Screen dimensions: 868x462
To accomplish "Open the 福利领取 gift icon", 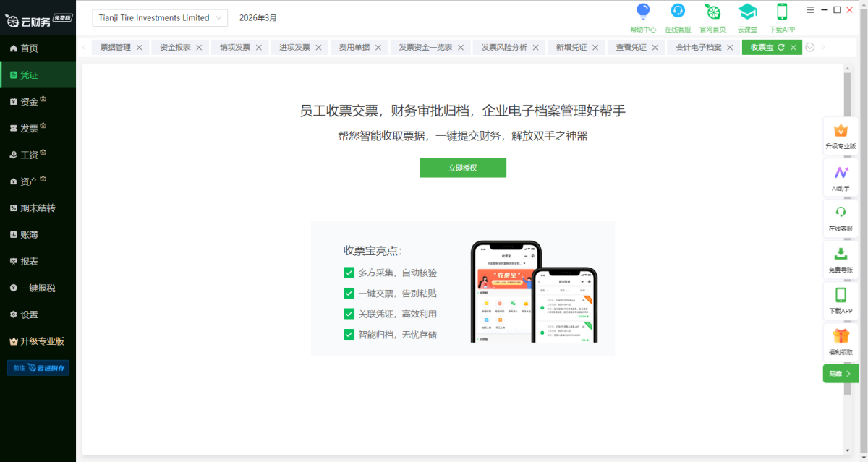I will (841, 336).
